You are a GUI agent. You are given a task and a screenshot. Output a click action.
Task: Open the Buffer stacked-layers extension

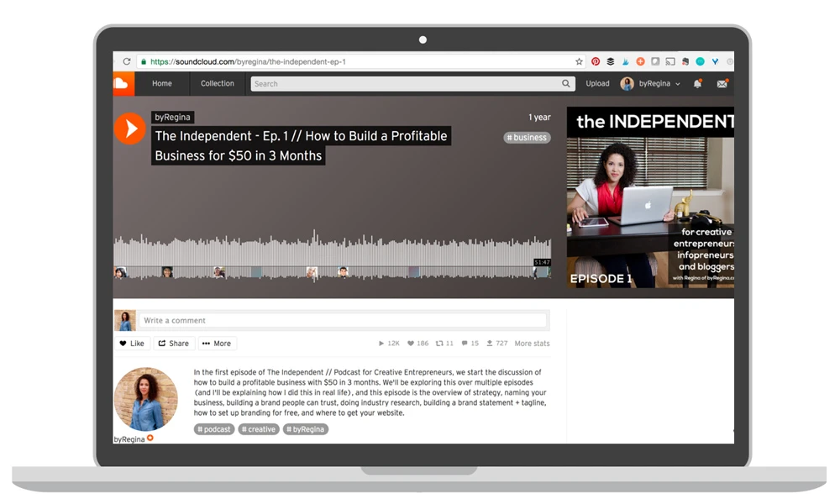[610, 61]
